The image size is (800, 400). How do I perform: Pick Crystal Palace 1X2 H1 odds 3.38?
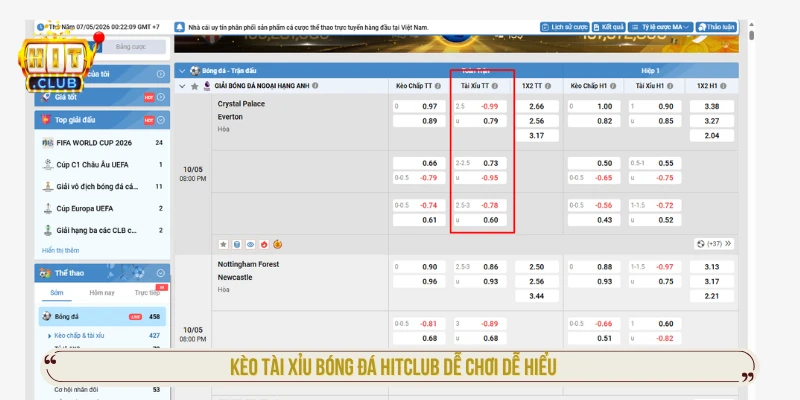[x=712, y=107]
